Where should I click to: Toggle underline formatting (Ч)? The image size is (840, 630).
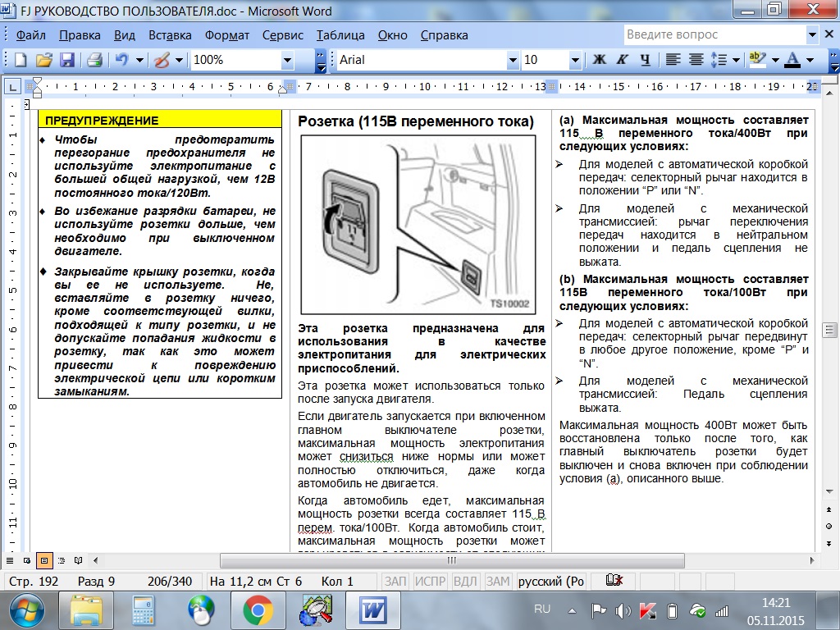tap(645, 60)
